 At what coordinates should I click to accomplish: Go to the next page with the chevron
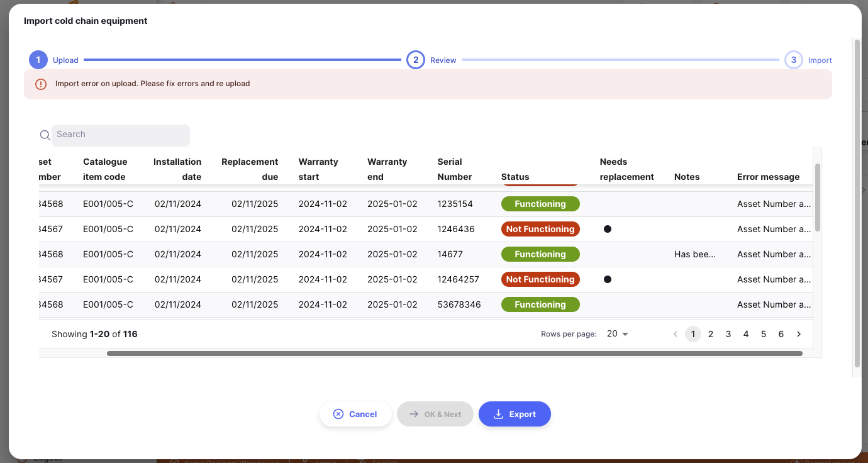pyautogui.click(x=799, y=334)
